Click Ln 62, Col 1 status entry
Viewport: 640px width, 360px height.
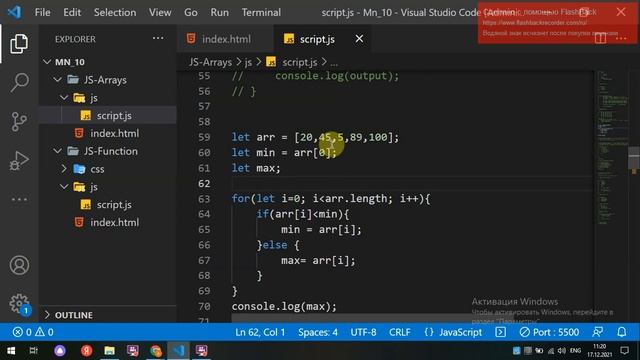coord(260,332)
